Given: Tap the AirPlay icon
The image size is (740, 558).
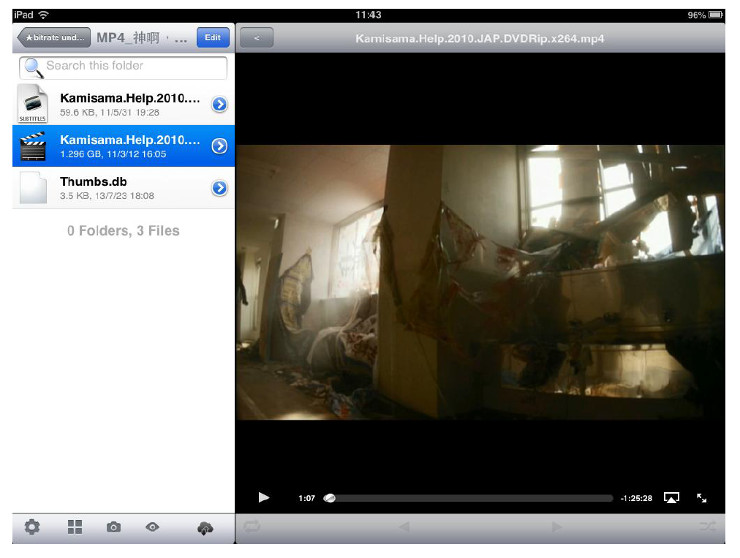Looking at the screenshot, I should (x=671, y=498).
